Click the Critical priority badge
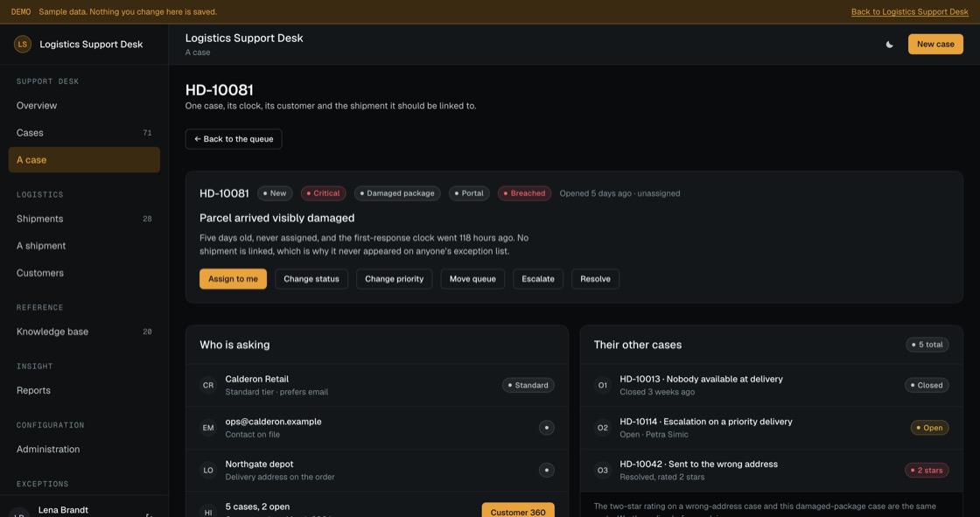 [x=323, y=193]
